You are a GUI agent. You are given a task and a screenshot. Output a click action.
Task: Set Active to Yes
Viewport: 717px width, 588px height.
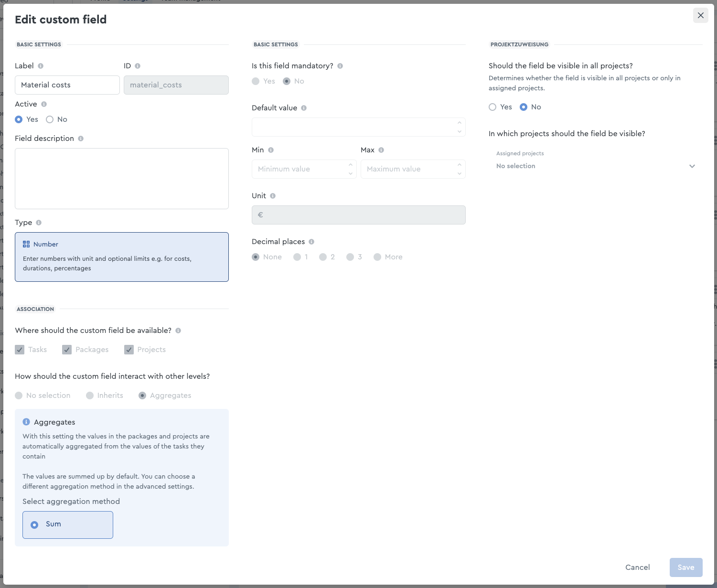(19, 119)
